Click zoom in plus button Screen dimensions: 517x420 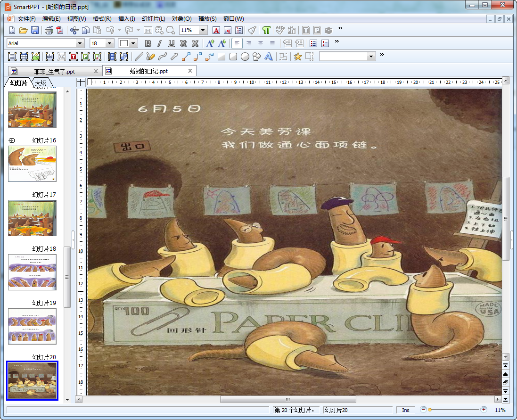[484, 410]
